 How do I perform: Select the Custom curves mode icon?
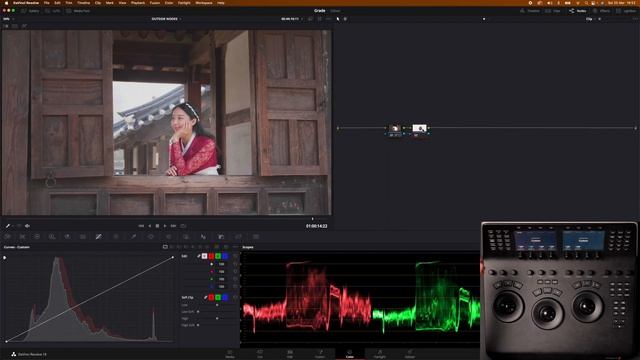pos(165,247)
